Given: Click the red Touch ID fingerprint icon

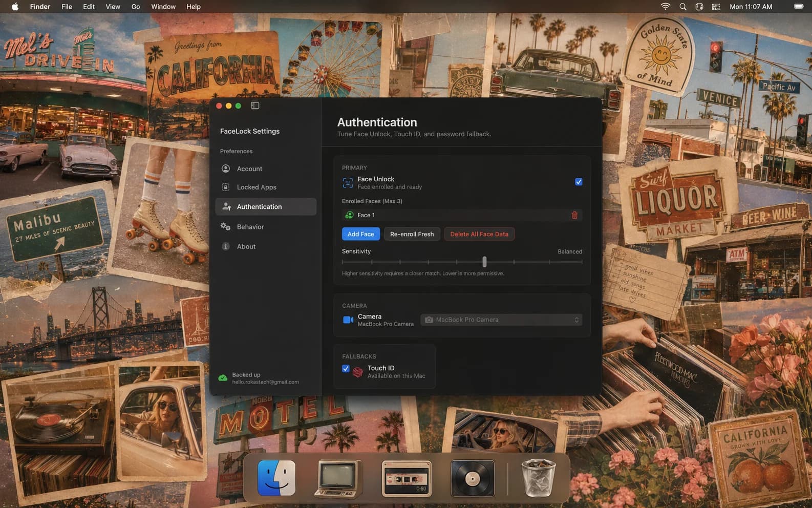Looking at the screenshot, I should coord(358,372).
